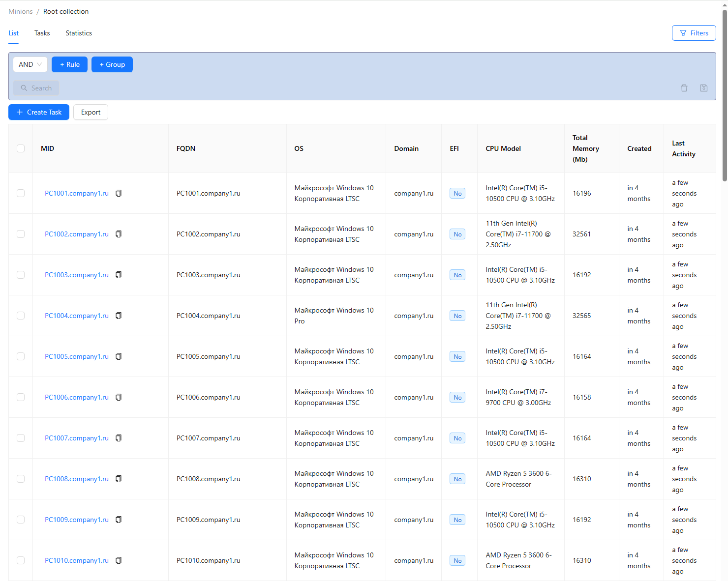The image size is (728, 581).
Task: Copy MID of PC1001.company1.ru
Action: 119,193
